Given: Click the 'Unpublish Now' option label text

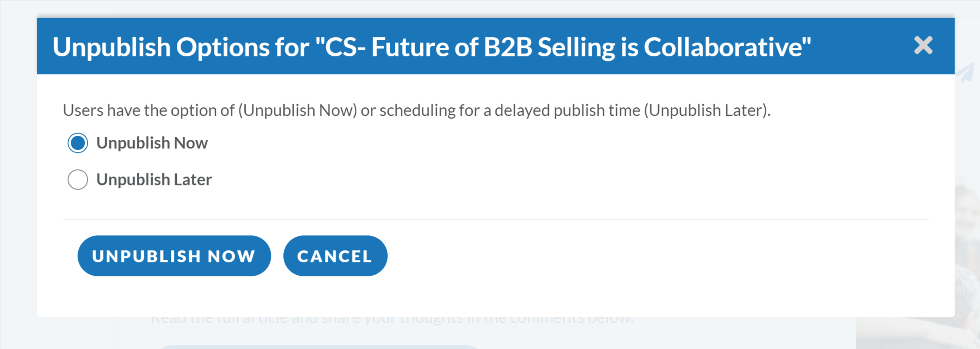Looking at the screenshot, I should (152, 143).
